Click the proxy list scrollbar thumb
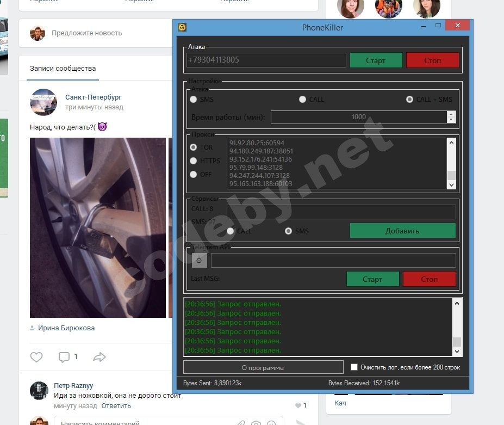Screen dimensions: 504x425 point(451,175)
